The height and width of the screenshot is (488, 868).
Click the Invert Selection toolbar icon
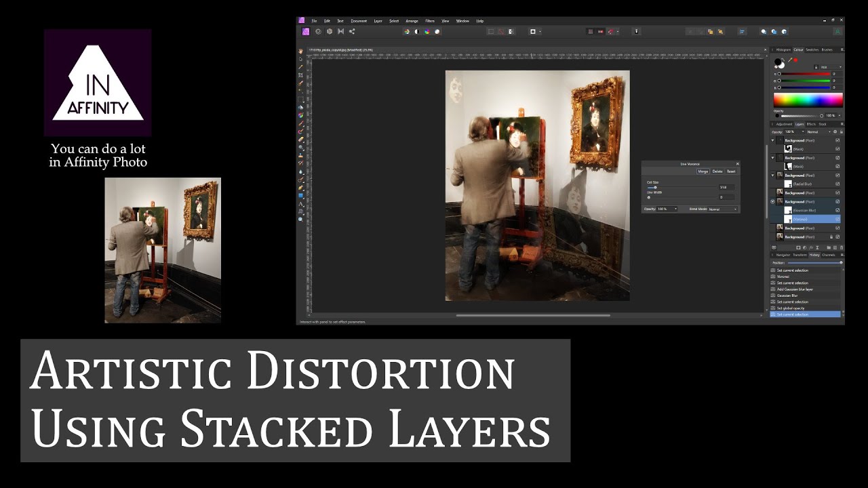[511, 31]
